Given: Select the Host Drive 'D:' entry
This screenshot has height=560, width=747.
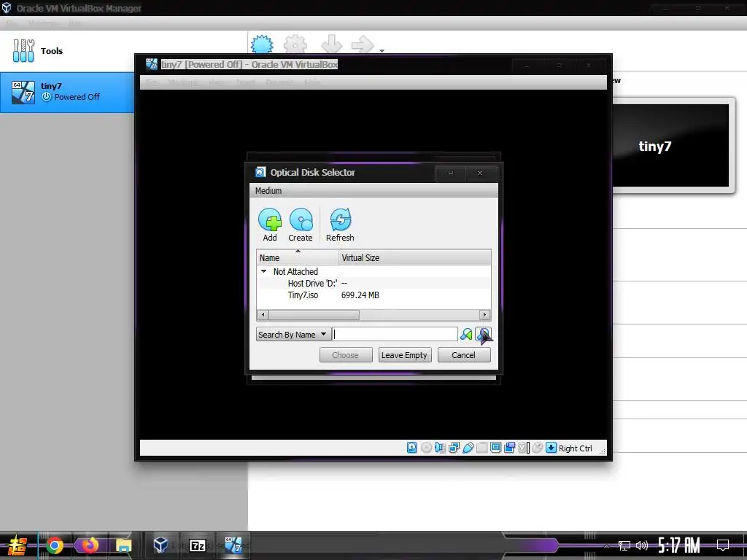Looking at the screenshot, I should [312, 284].
